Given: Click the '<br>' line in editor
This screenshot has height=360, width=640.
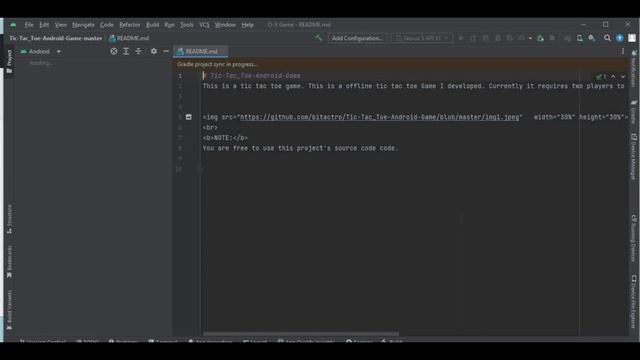Looking at the screenshot, I should click(x=210, y=128).
